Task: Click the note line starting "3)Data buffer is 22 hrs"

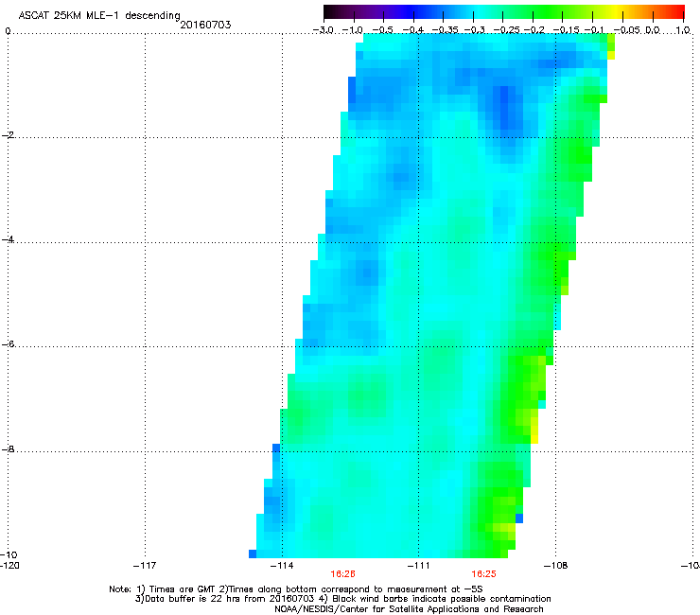Action: [342, 599]
